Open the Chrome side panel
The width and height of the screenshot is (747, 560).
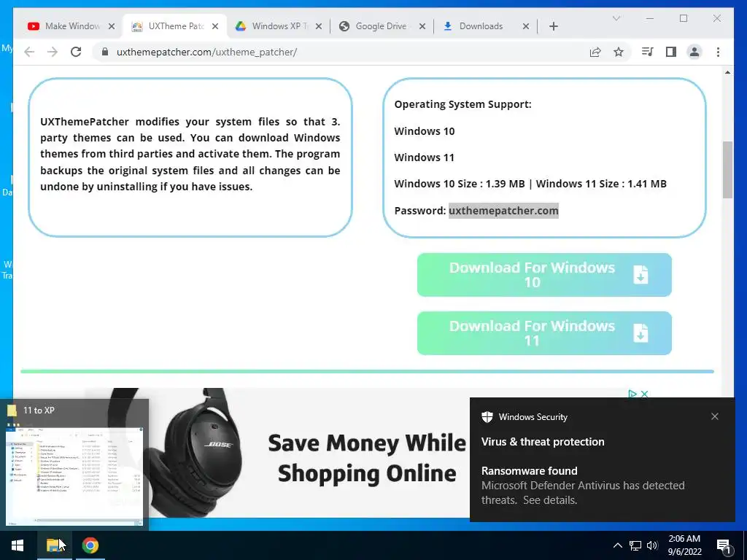[x=671, y=52]
